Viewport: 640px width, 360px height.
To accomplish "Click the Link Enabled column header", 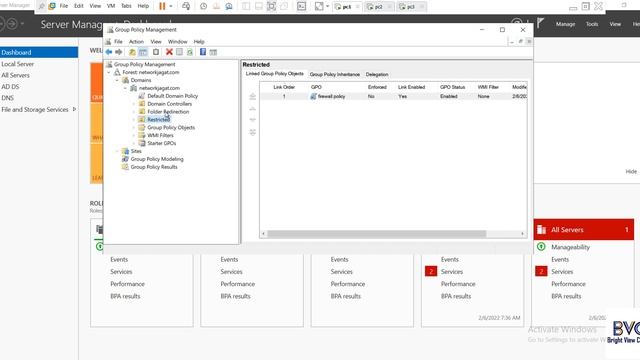I will [411, 87].
